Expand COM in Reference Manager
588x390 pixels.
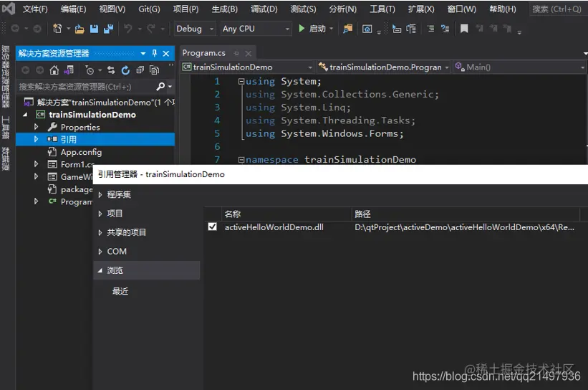pyautogui.click(x=100, y=252)
